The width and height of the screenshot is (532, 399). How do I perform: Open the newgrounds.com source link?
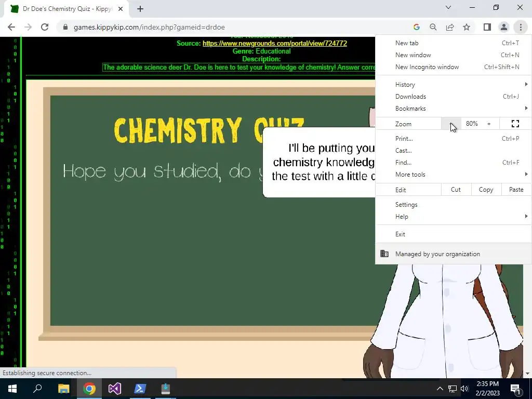275,44
